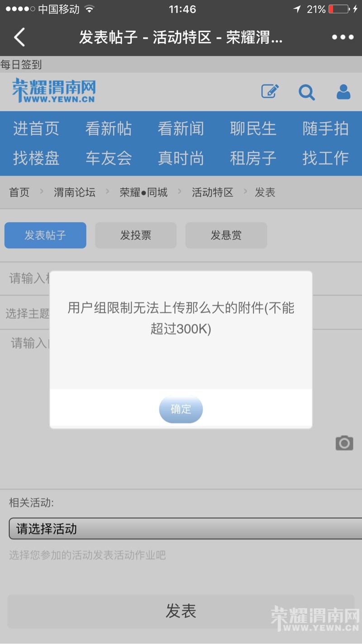Confirm dialog with 确定 button
This screenshot has width=362, height=644.
pyautogui.click(x=181, y=409)
